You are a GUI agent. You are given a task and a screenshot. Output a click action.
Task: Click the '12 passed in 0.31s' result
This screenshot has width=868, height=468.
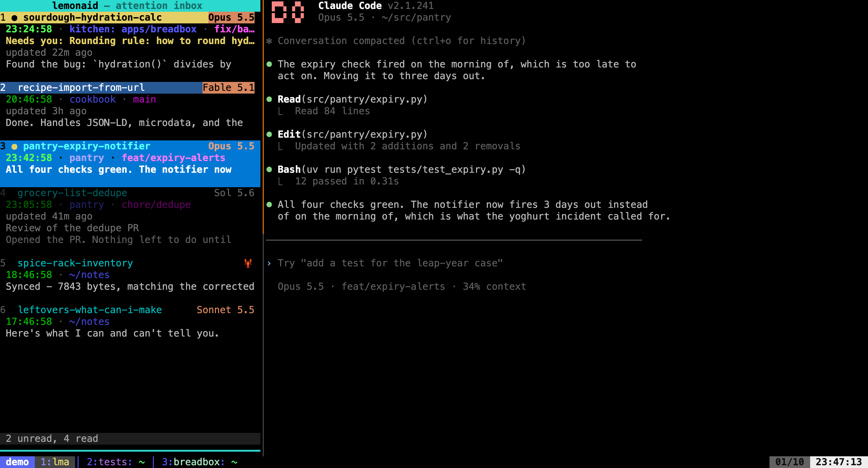tap(347, 181)
